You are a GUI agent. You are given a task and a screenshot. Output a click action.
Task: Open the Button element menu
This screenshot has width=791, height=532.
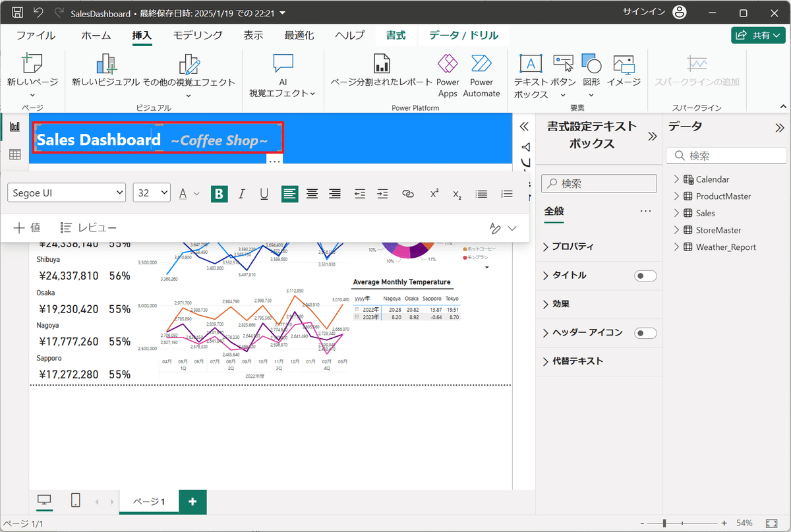pos(563,75)
